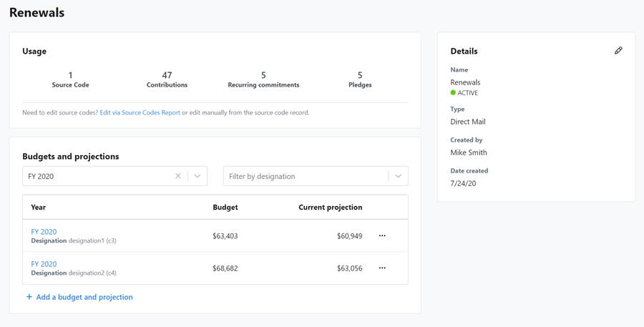The image size is (644, 327).
Task: Click the ACTIVE status indicator
Action: [x=464, y=93]
